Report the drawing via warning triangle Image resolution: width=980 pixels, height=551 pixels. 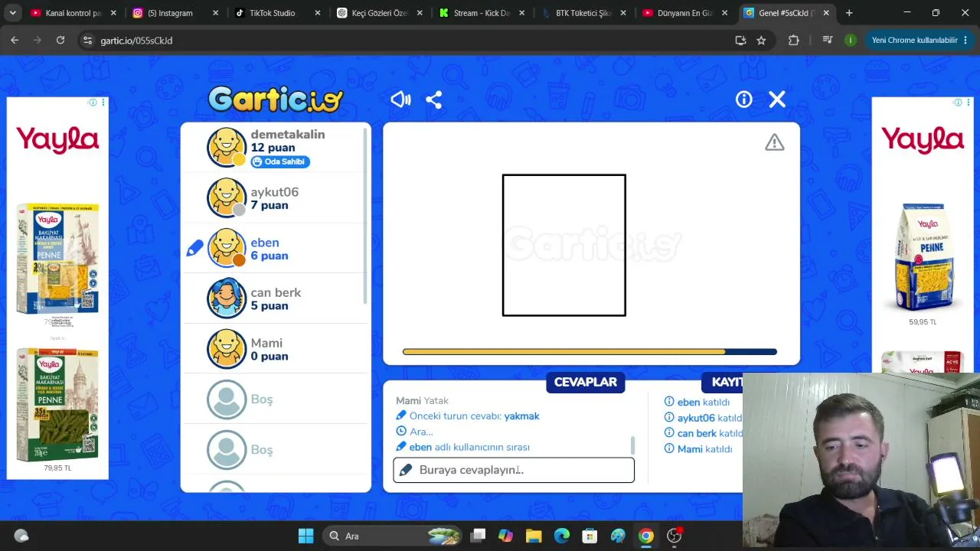(775, 142)
